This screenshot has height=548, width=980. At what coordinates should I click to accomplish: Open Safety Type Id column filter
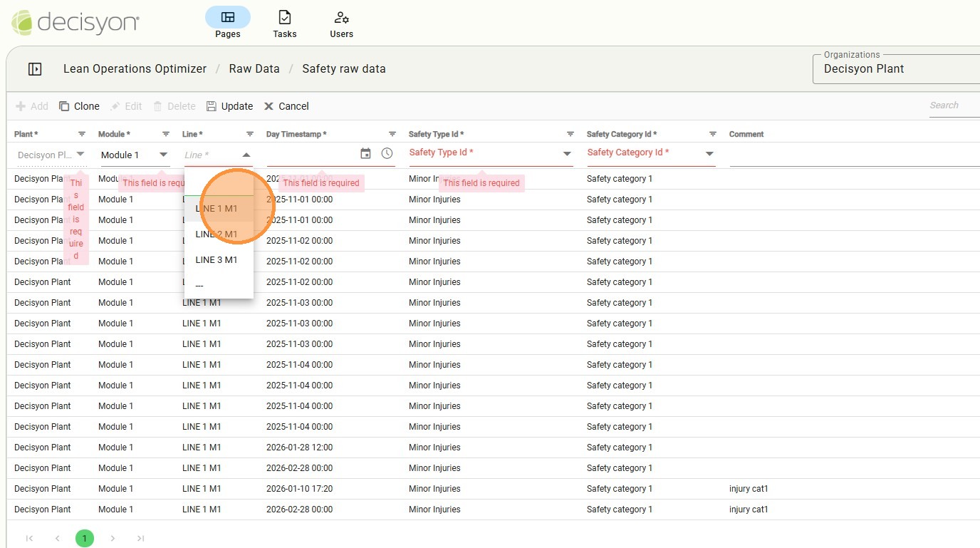[x=570, y=134]
